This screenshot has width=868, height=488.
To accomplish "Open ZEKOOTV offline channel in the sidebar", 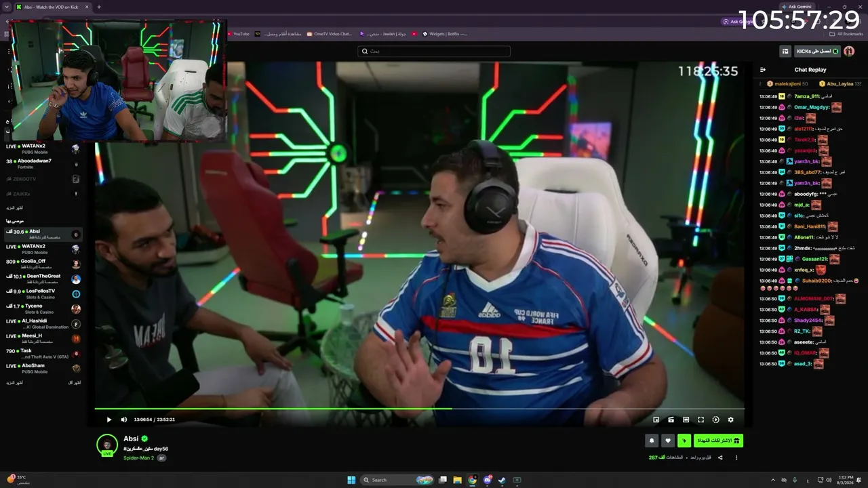I will pos(42,179).
